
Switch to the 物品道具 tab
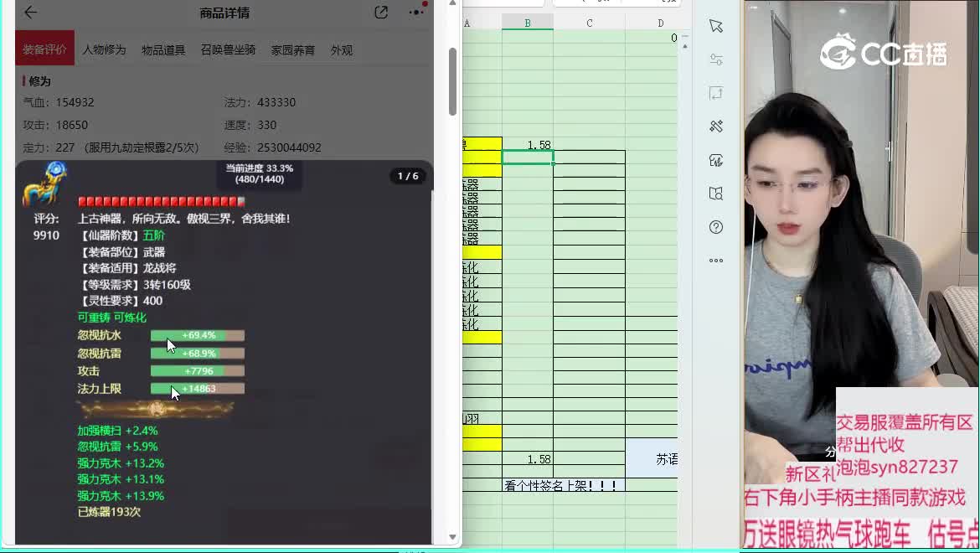coord(163,50)
